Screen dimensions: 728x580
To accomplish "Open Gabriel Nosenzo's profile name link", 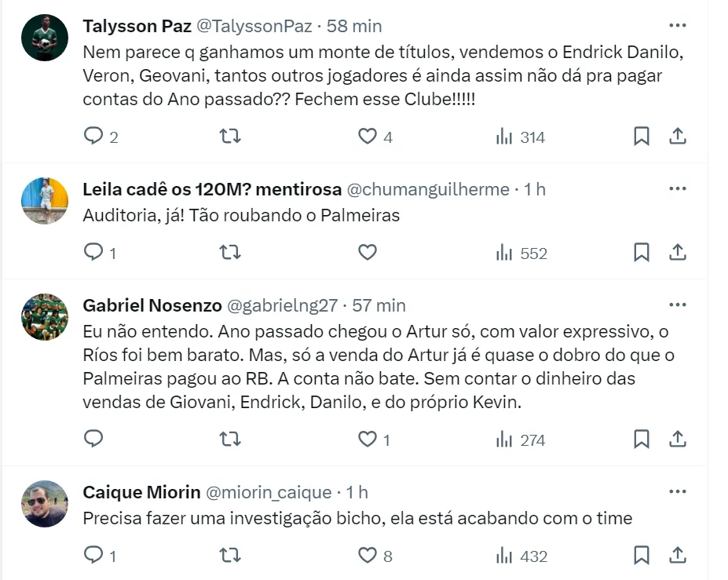I will 152,305.
